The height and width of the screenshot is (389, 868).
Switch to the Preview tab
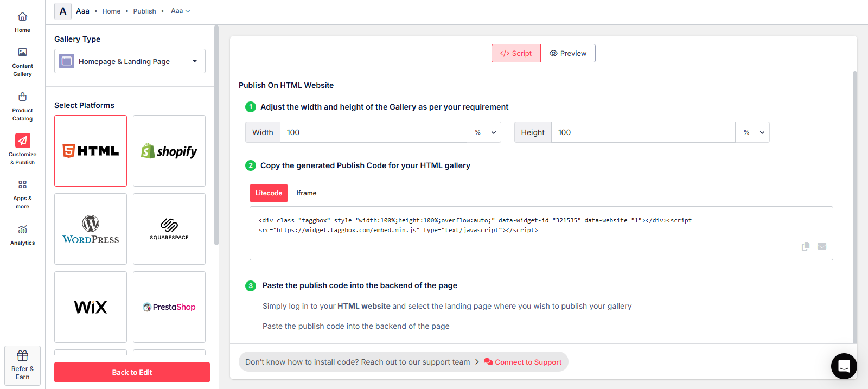(568, 53)
